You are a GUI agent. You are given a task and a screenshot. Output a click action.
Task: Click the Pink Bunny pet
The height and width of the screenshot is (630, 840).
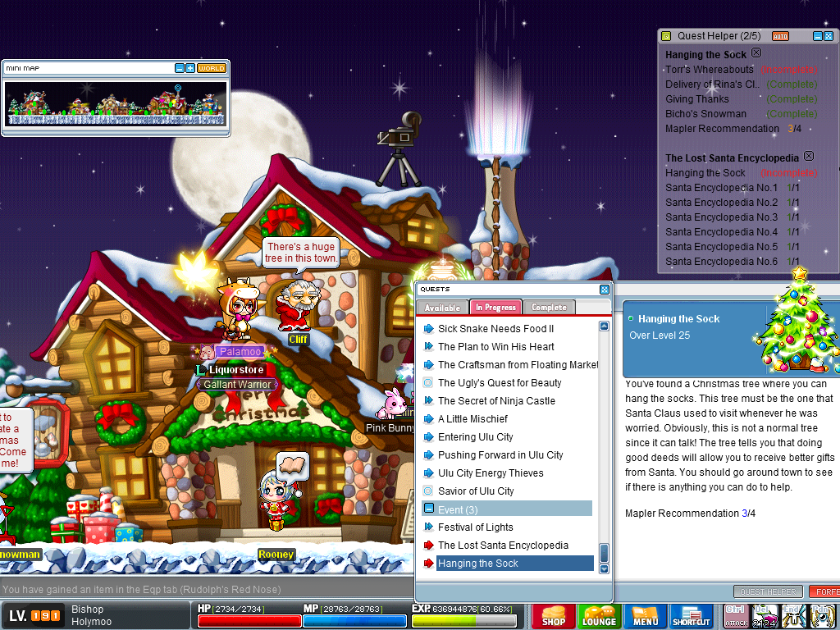click(393, 404)
